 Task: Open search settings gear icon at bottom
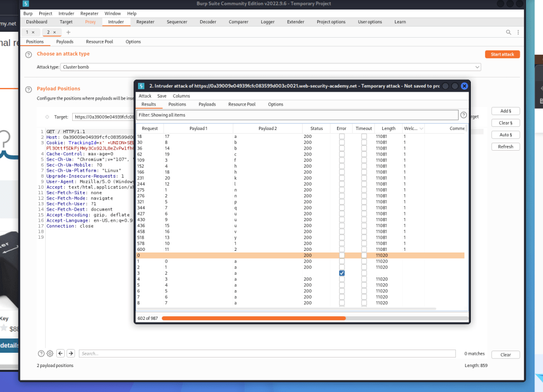50,353
